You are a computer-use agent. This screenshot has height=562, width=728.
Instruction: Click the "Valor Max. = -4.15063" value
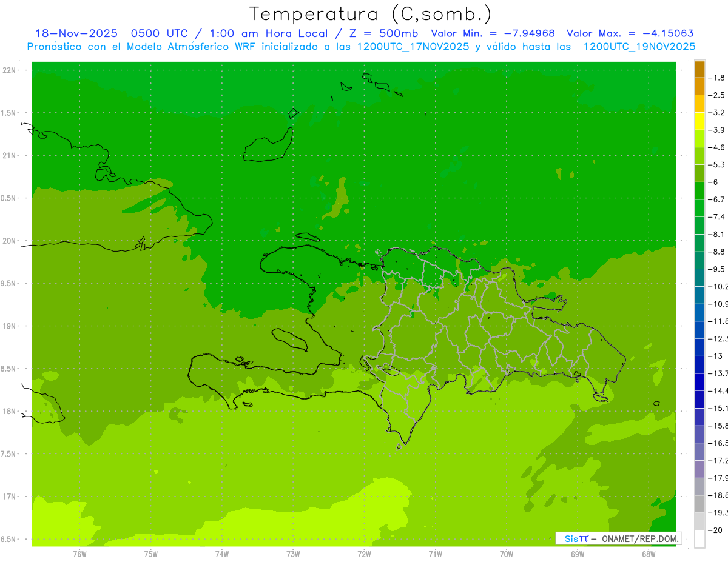630,33
